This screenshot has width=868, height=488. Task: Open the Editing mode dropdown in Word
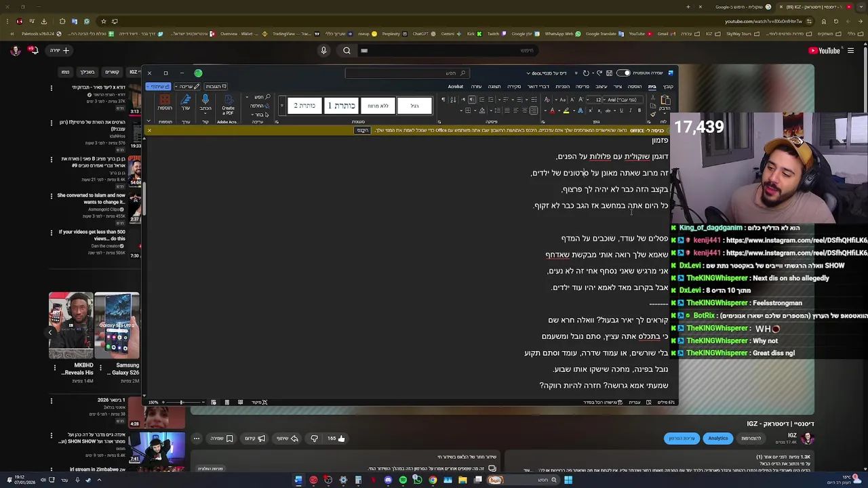(x=187, y=86)
